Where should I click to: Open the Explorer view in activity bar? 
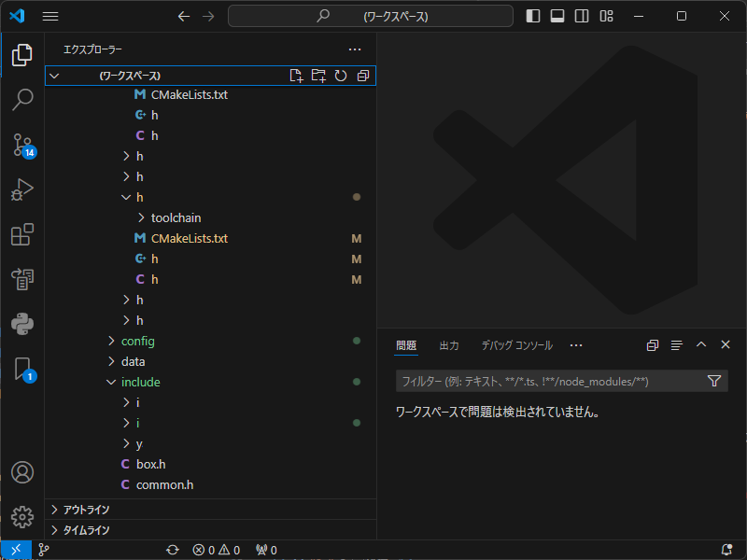pos(21,55)
